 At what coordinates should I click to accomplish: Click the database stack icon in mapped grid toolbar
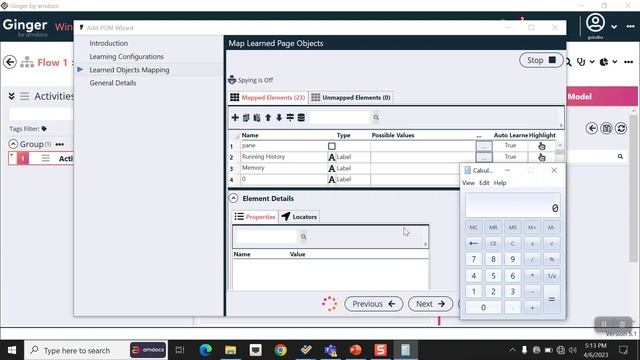[x=301, y=118]
